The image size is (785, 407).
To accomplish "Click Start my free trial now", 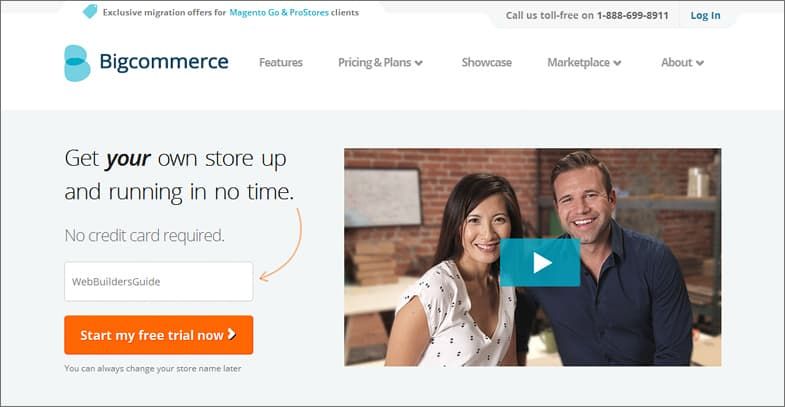I will coord(159,335).
